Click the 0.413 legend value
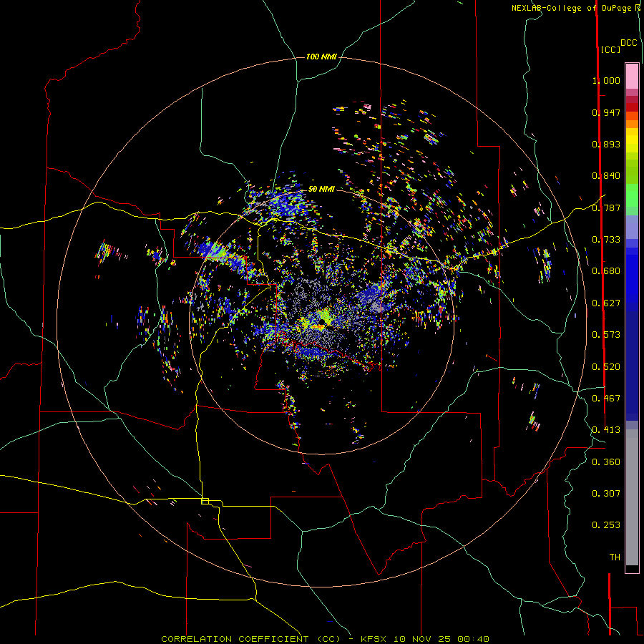 click(606, 430)
